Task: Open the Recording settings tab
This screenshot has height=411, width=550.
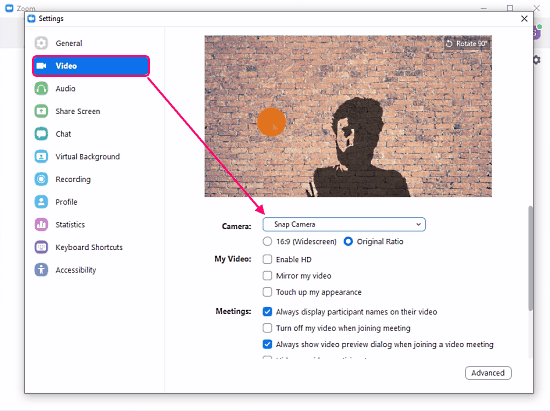Action: point(91,179)
